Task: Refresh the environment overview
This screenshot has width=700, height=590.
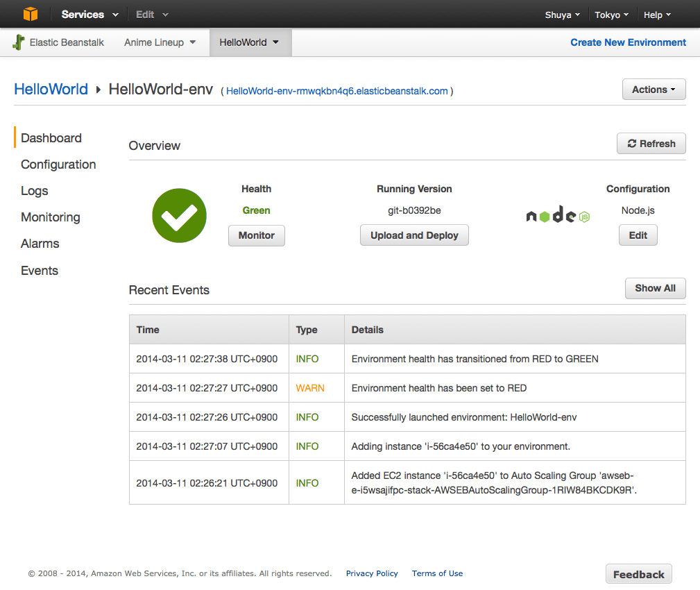Action: (x=651, y=144)
